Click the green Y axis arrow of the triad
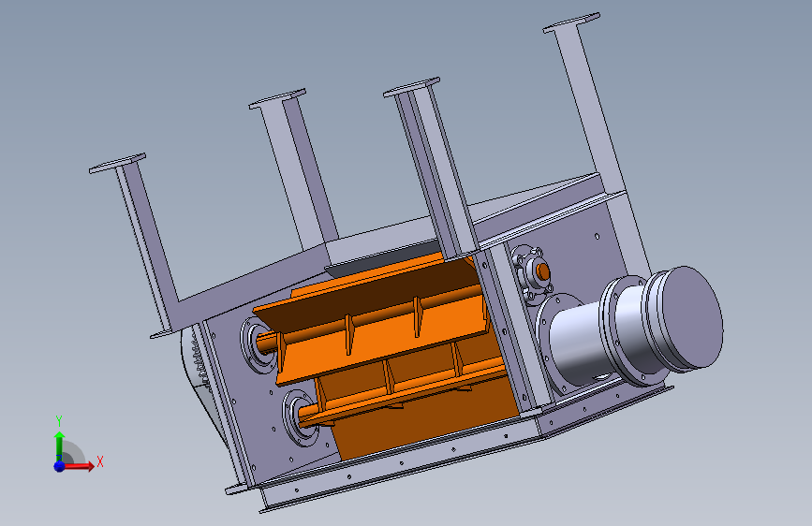Screen dimensions: 812x526 (x=59, y=446)
